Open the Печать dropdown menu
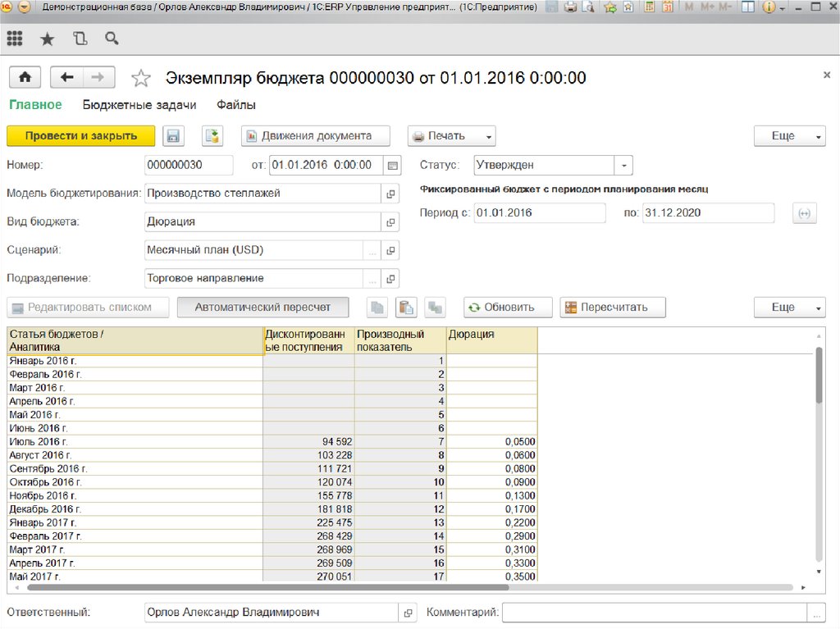Image resolution: width=840 pixels, height=629 pixels. click(452, 136)
